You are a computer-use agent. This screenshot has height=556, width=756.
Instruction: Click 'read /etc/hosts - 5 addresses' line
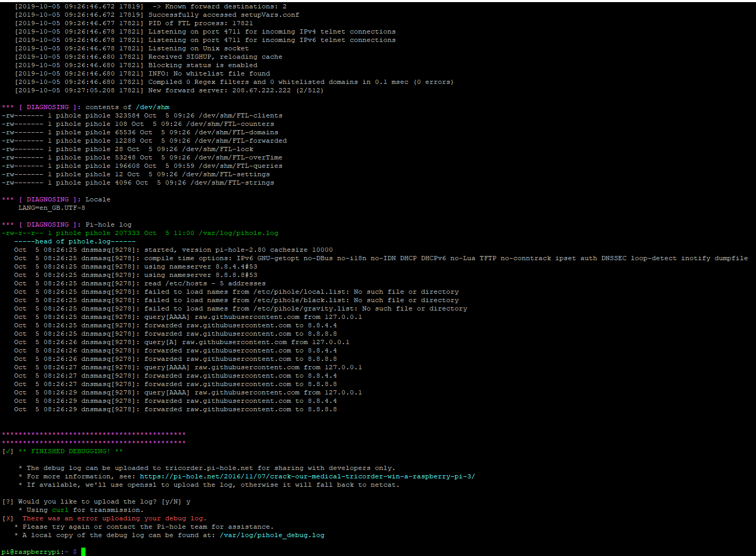coord(140,283)
